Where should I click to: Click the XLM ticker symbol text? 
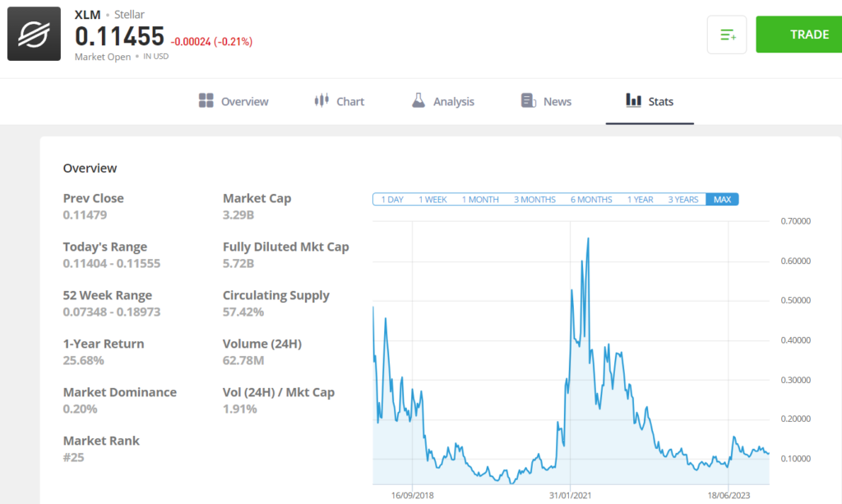pos(87,15)
